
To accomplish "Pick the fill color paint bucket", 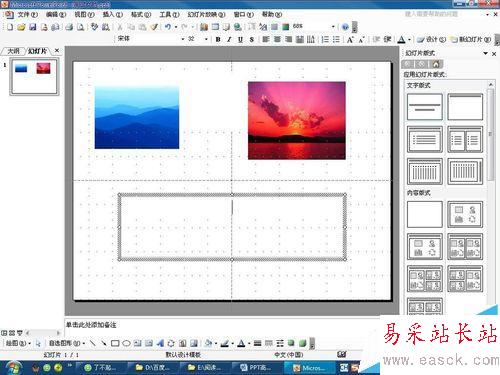I will pos(209,343).
